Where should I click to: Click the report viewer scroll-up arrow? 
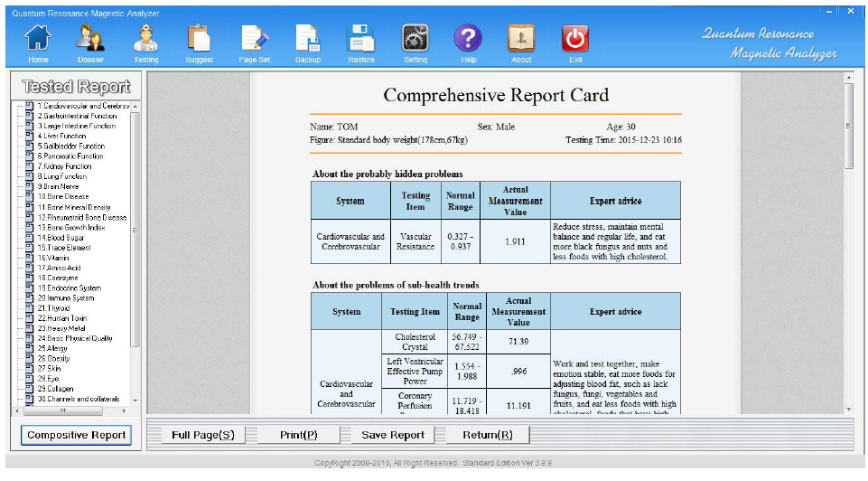click(849, 78)
